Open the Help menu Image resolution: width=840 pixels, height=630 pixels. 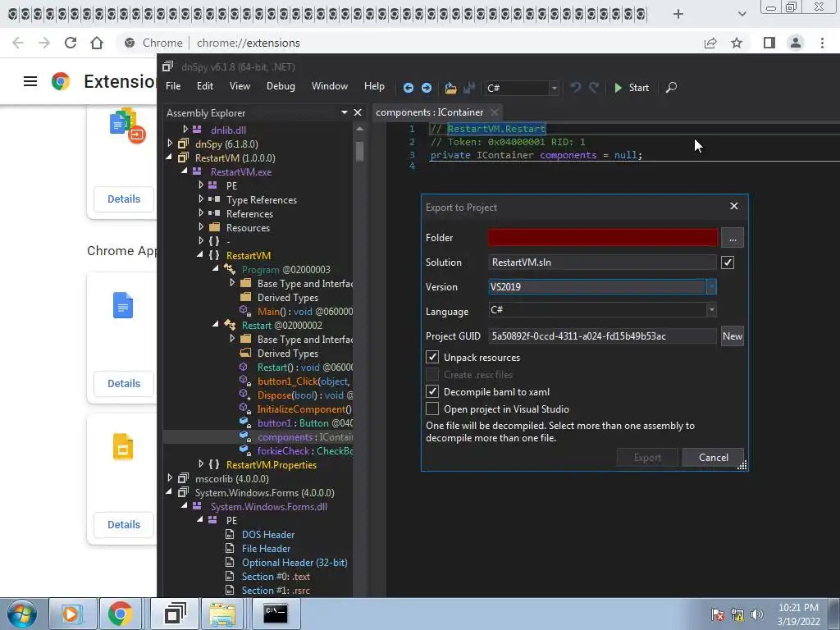(374, 86)
